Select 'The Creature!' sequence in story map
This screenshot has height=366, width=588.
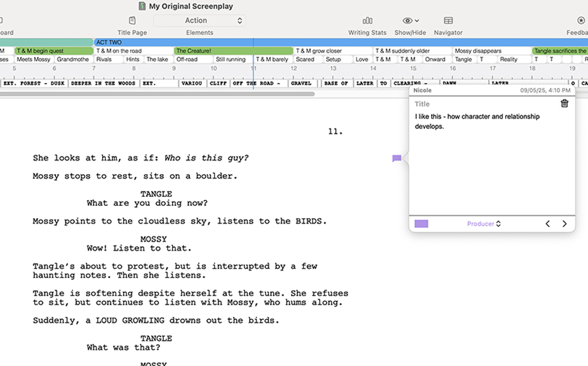click(233, 51)
